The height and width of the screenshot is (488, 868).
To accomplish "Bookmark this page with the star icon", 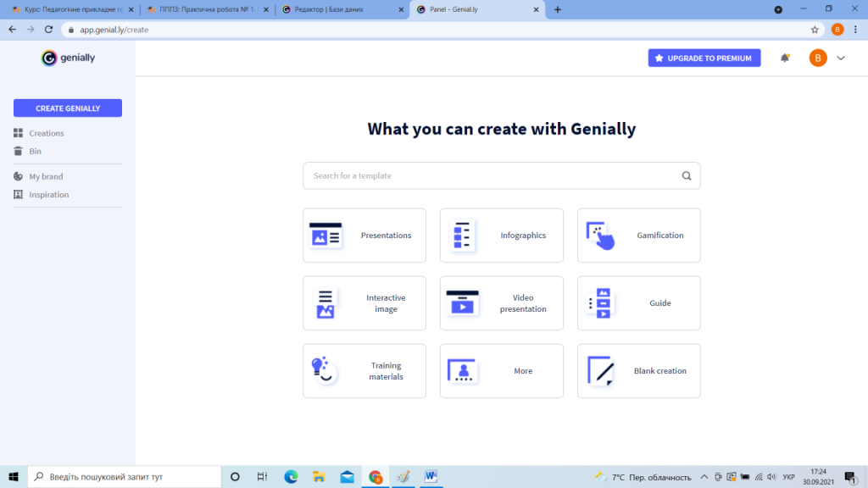I will (x=815, y=29).
